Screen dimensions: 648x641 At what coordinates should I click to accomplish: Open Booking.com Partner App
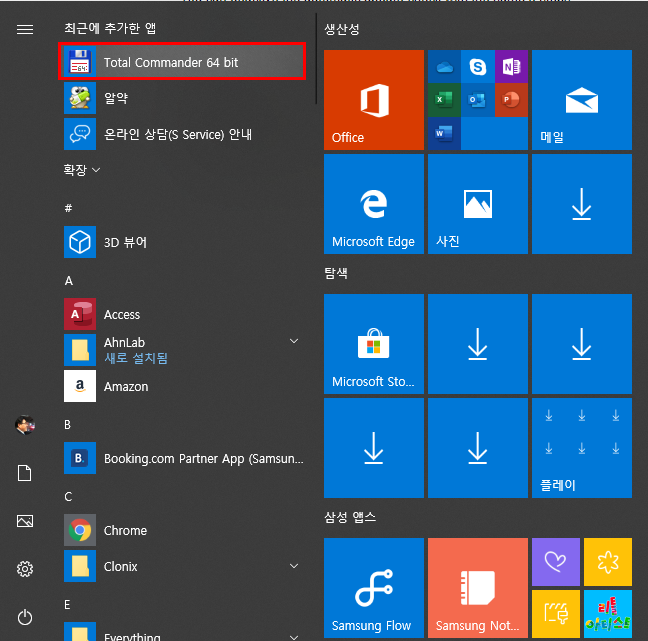184,458
